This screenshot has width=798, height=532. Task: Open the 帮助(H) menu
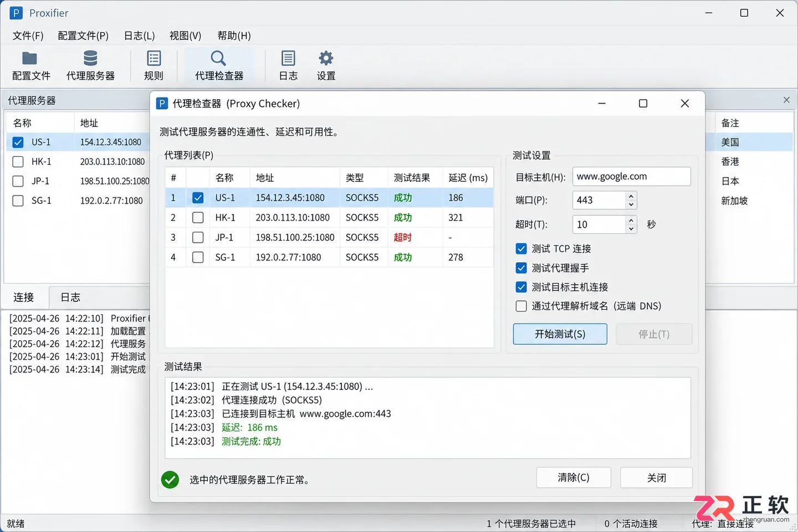(x=234, y=36)
